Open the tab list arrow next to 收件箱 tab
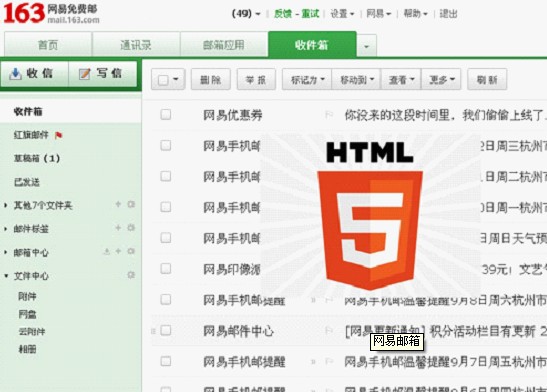The image size is (547, 392). (x=366, y=46)
